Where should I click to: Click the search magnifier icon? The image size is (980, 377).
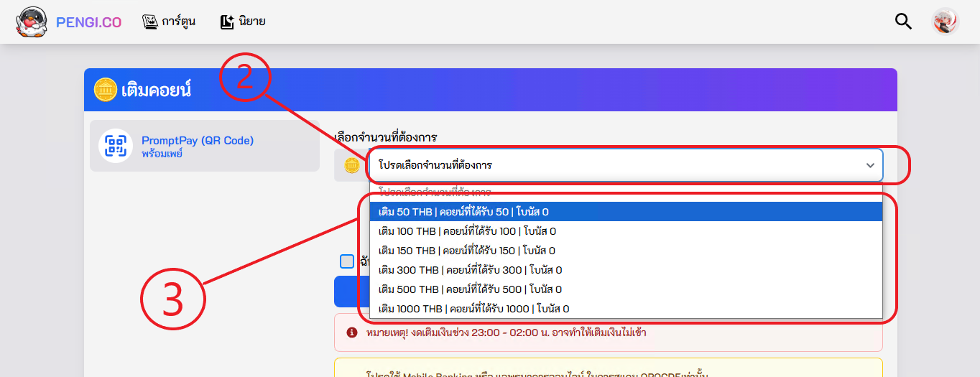(x=903, y=22)
